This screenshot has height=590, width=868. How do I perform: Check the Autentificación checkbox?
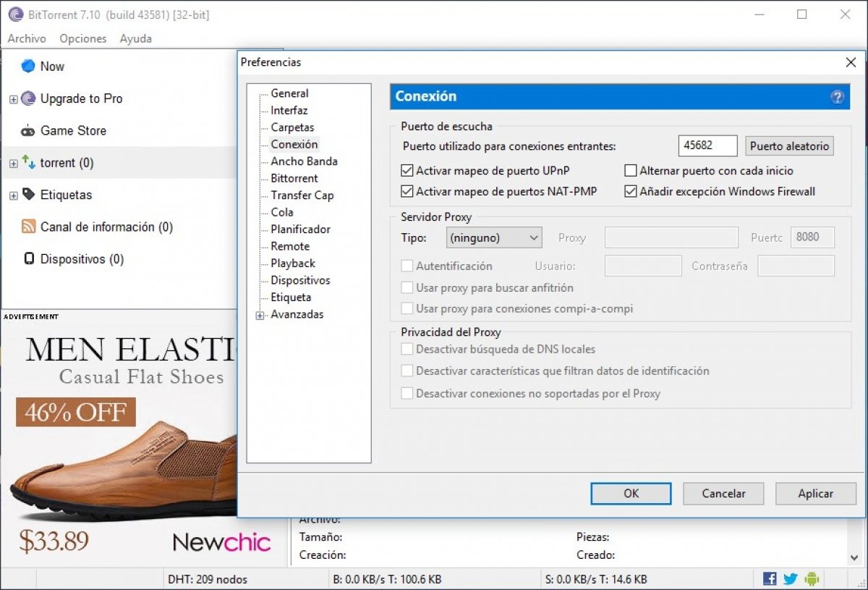[407, 266]
